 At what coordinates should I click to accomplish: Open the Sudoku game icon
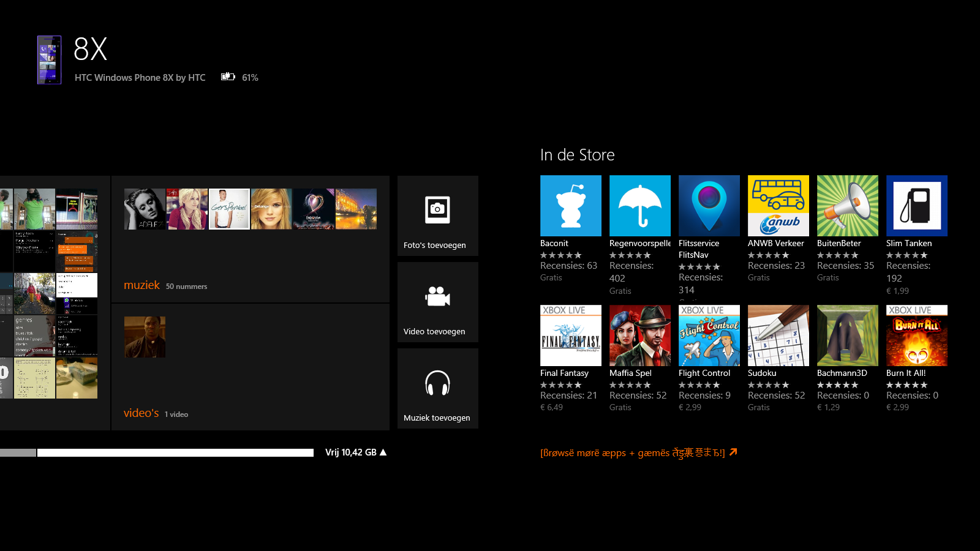(778, 335)
